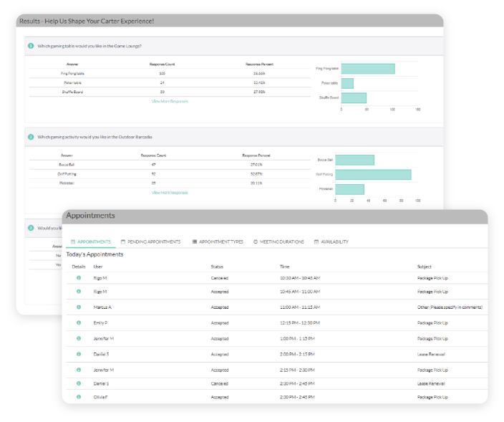Viewport: 504px width, 422px height.
Task: Click the Poker table chart bar
Action: tap(347, 83)
